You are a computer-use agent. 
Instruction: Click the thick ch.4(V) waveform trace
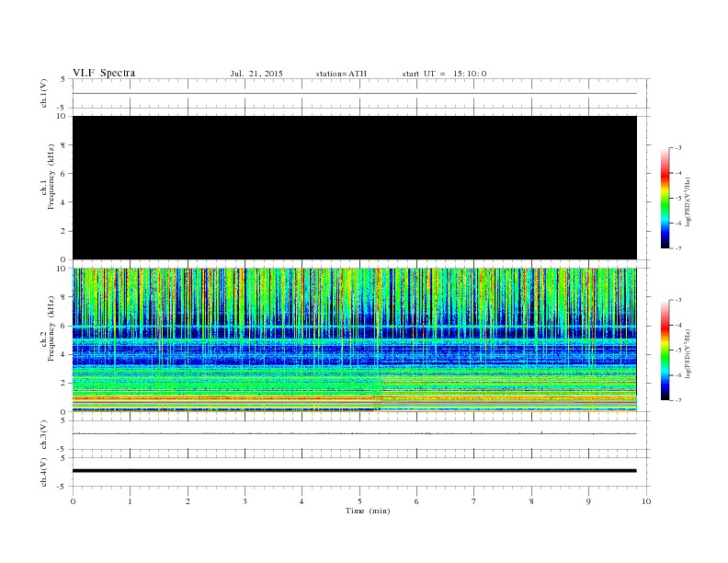(x=355, y=471)
